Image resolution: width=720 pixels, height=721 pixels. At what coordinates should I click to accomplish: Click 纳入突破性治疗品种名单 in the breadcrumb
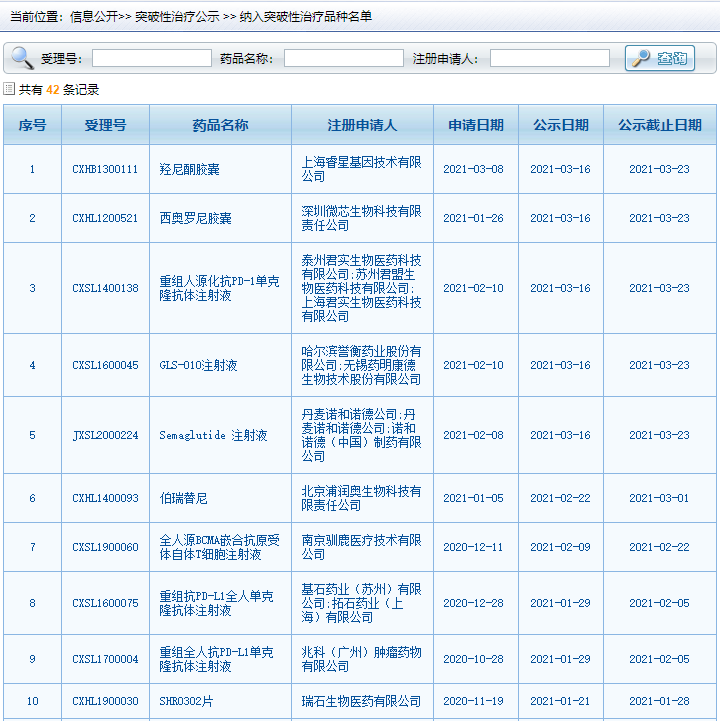click(x=306, y=17)
